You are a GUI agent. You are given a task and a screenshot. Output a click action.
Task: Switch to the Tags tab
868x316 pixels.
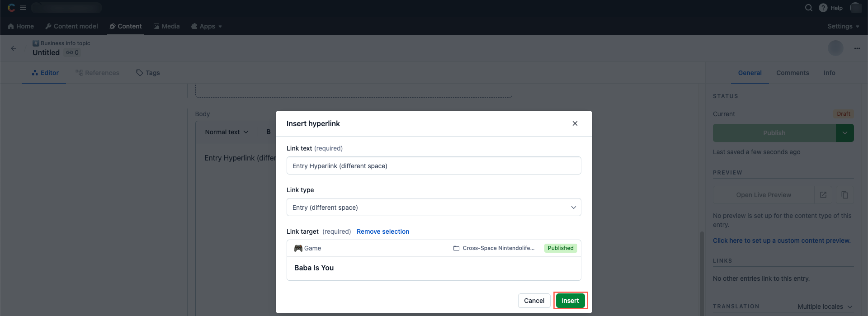coord(148,73)
